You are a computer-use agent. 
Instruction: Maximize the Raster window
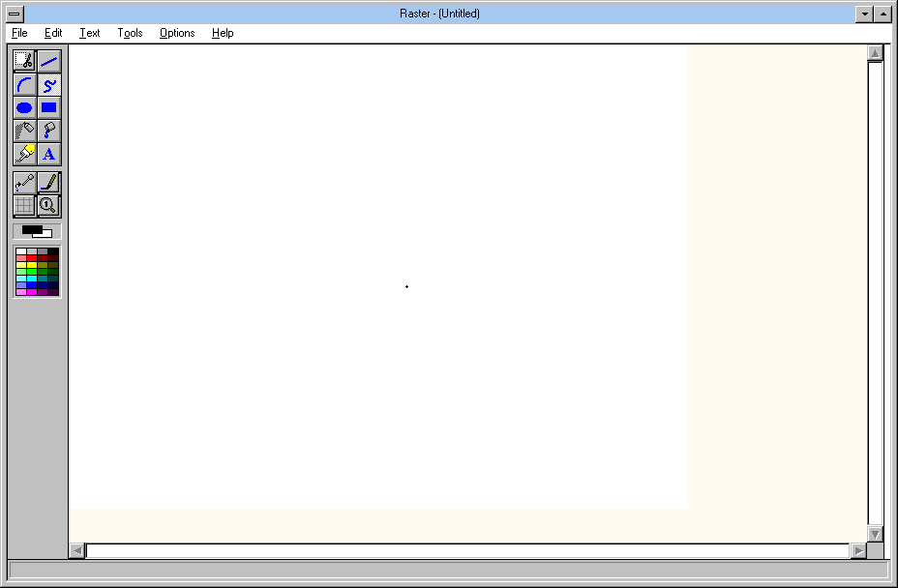click(883, 14)
